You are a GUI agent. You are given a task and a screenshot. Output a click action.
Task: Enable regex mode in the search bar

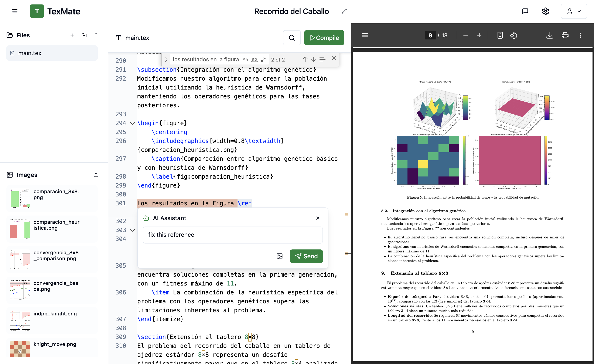click(264, 59)
